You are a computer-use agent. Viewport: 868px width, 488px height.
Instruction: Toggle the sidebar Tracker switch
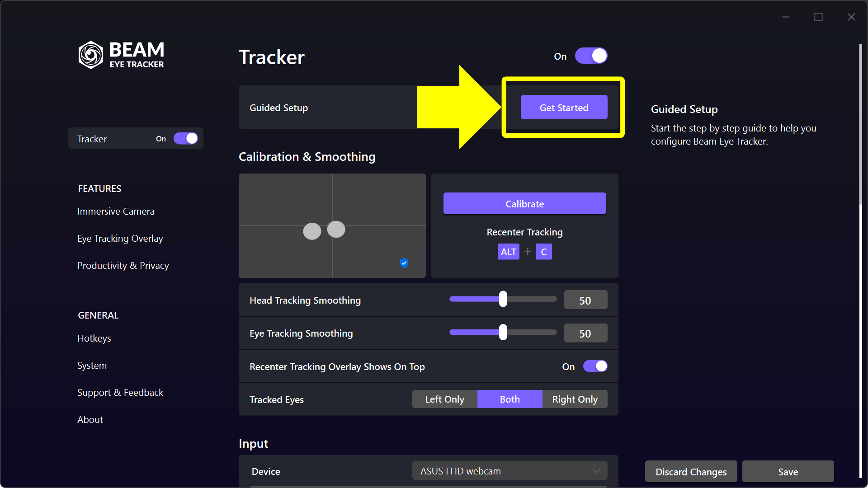(x=186, y=139)
